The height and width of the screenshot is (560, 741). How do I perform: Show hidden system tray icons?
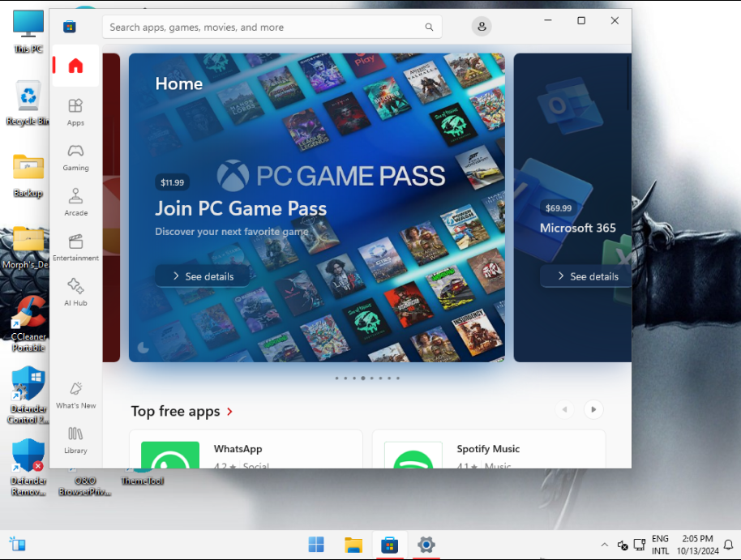click(605, 545)
